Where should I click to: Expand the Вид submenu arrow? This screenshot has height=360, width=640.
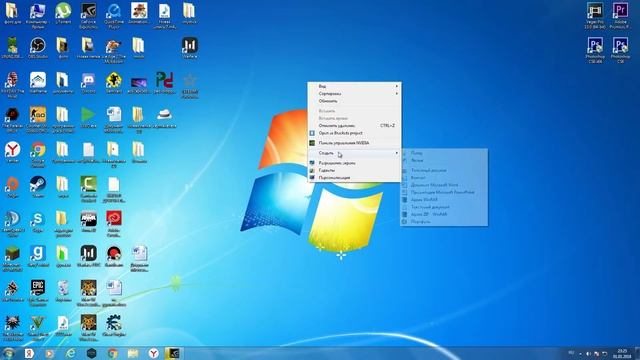coord(396,86)
